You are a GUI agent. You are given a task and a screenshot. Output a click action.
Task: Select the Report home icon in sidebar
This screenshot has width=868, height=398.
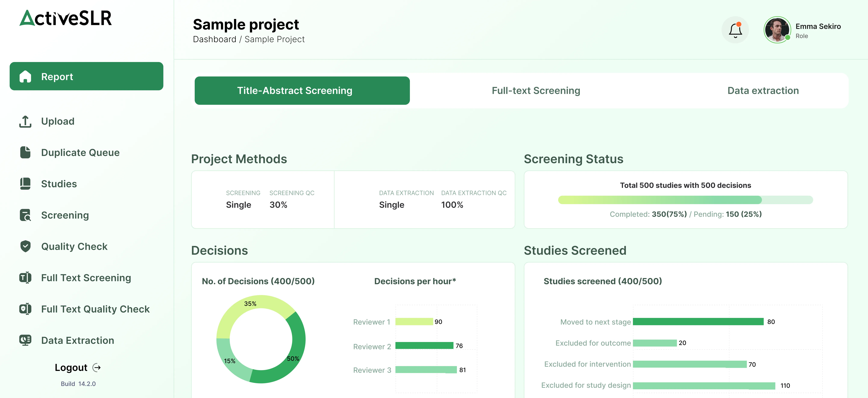pyautogui.click(x=26, y=76)
